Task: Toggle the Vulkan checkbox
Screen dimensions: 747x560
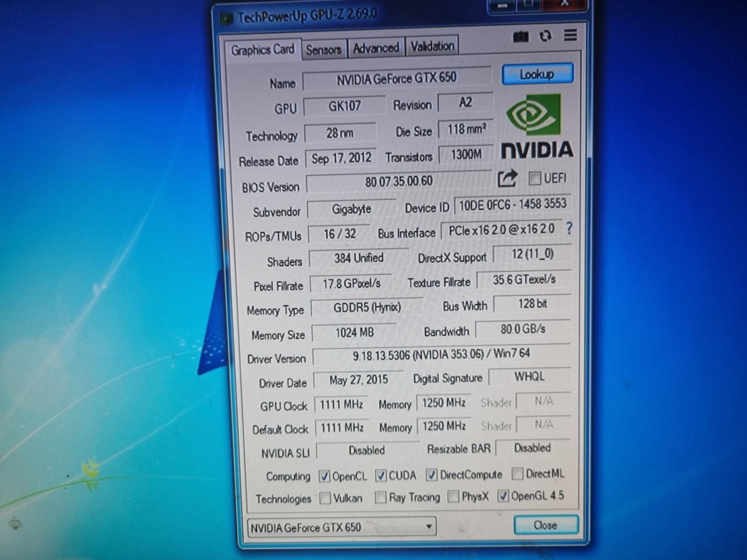Action: [x=325, y=498]
